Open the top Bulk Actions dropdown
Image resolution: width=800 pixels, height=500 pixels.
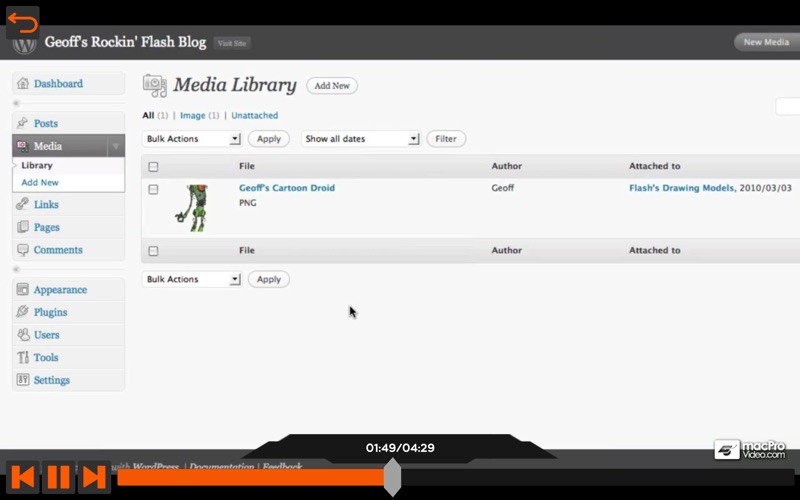click(193, 139)
